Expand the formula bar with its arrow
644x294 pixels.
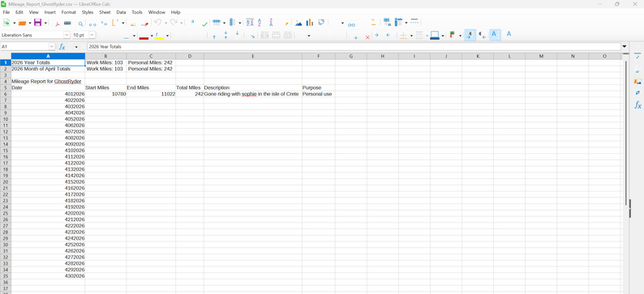coord(625,47)
